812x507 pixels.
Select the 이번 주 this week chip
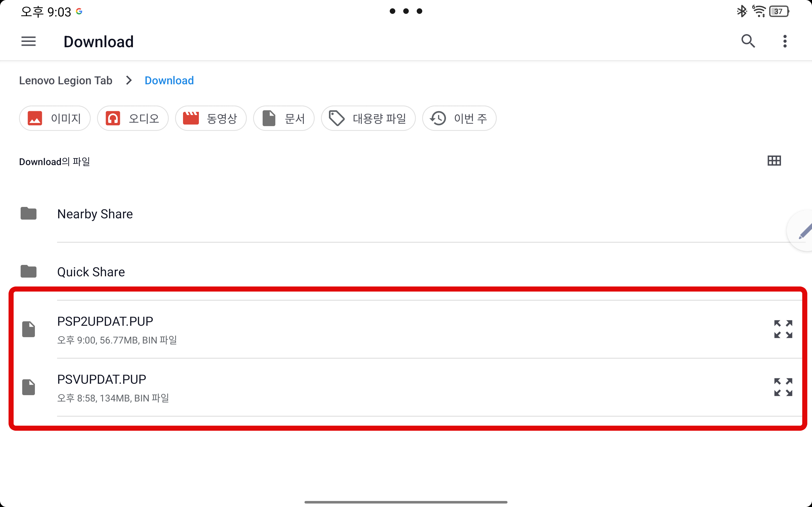pos(459,119)
